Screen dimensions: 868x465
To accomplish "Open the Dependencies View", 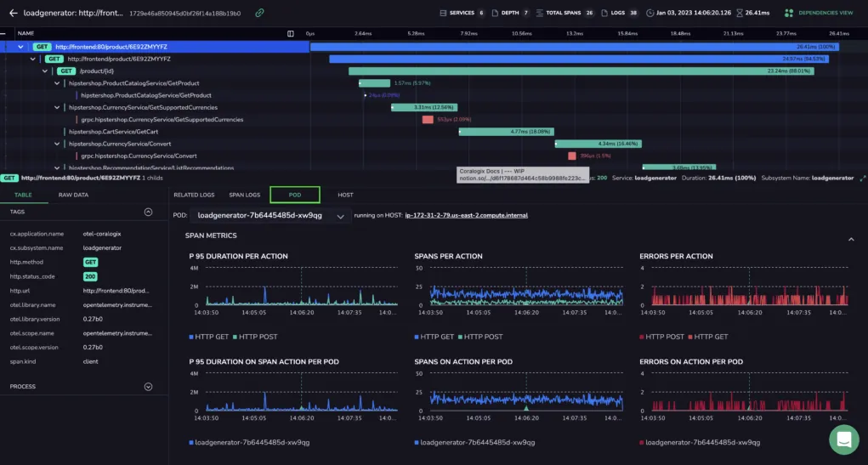I will coord(819,13).
